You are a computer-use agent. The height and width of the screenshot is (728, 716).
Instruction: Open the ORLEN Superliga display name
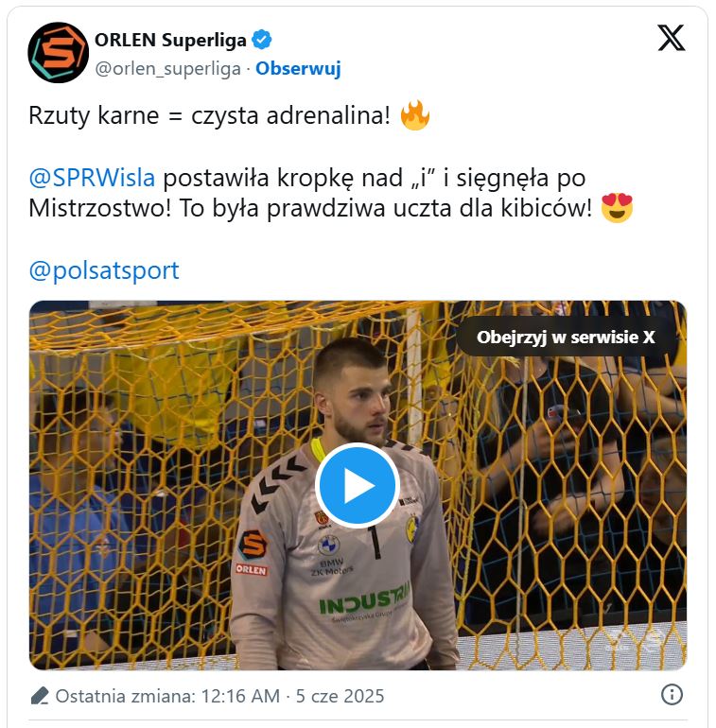170,40
